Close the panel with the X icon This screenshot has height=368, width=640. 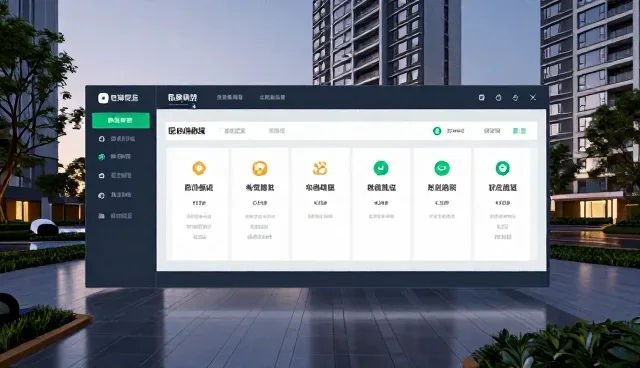coord(533,98)
